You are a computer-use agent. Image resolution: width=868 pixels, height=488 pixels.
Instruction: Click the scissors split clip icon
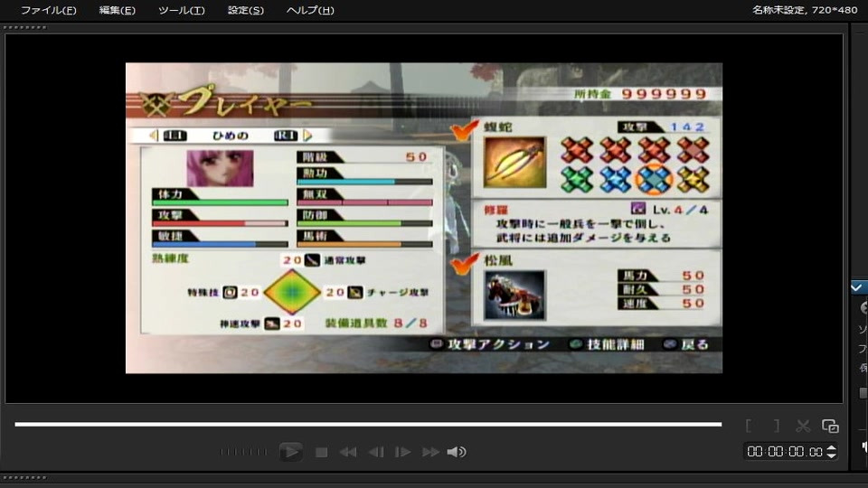click(803, 426)
